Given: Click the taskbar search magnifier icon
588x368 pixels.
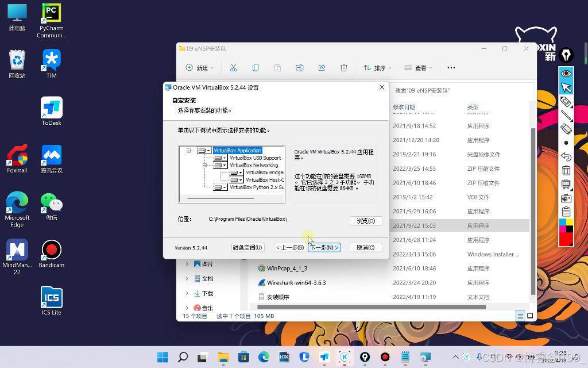Looking at the screenshot, I should tap(183, 357).
